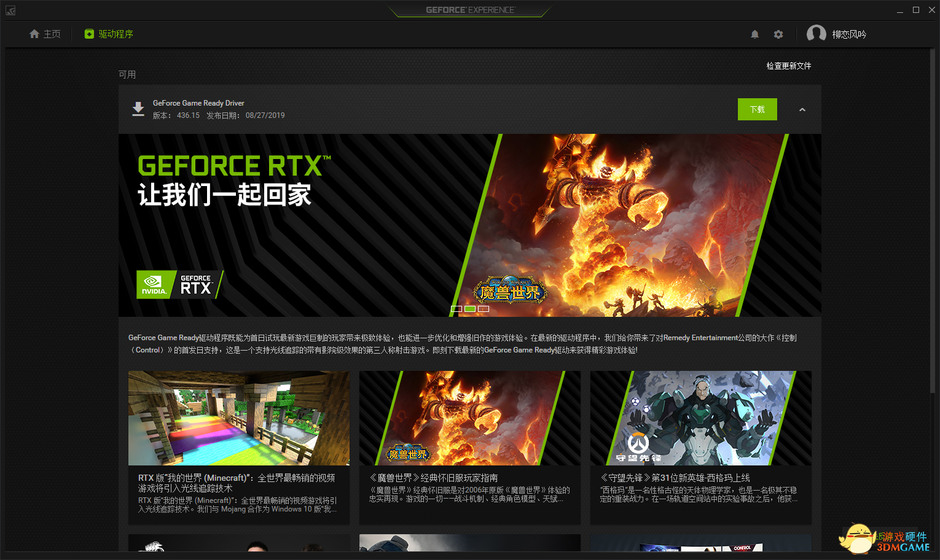Image resolution: width=940 pixels, height=560 pixels.
Task: Click 检查更新文件 link
Action: tap(789, 66)
